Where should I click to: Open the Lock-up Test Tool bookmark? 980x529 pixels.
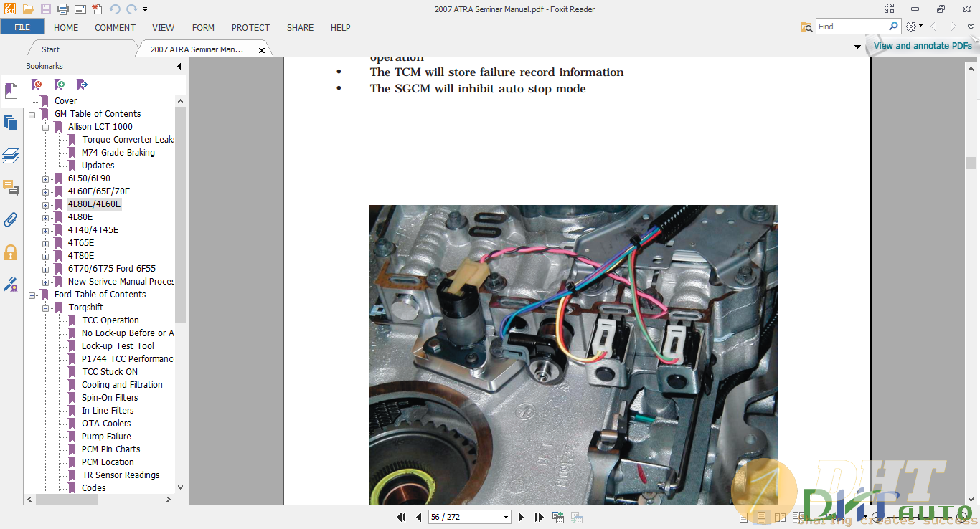click(x=118, y=346)
